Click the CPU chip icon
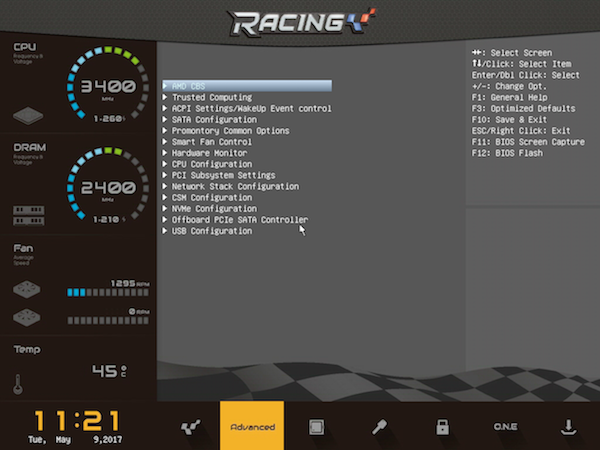This screenshot has height=450, width=600. pyautogui.click(x=28, y=116)
